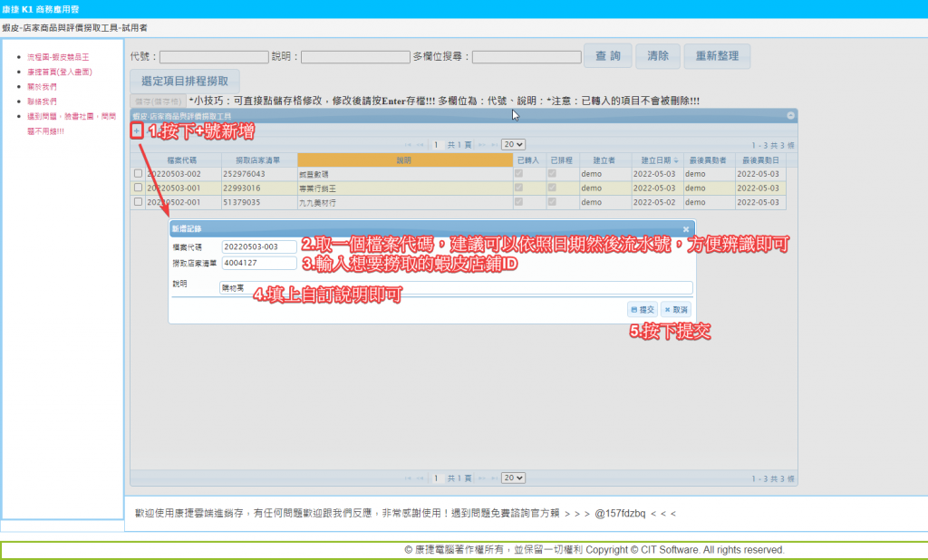This screenshot has width=928, height=560.
Task: Collapse the grid panel using title bar icon
Action: click(790, 116)
